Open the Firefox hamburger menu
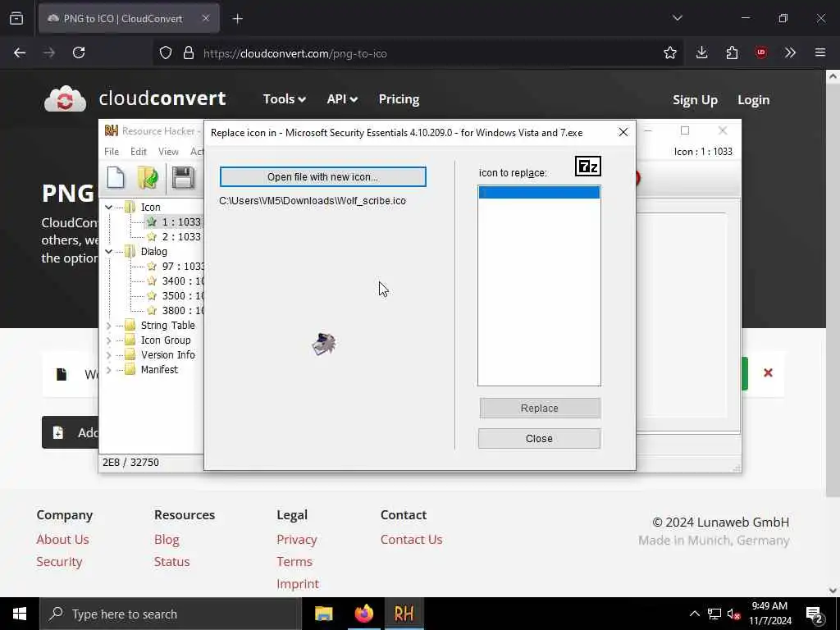Screen dimensions: 840x630 click(820, 52)
